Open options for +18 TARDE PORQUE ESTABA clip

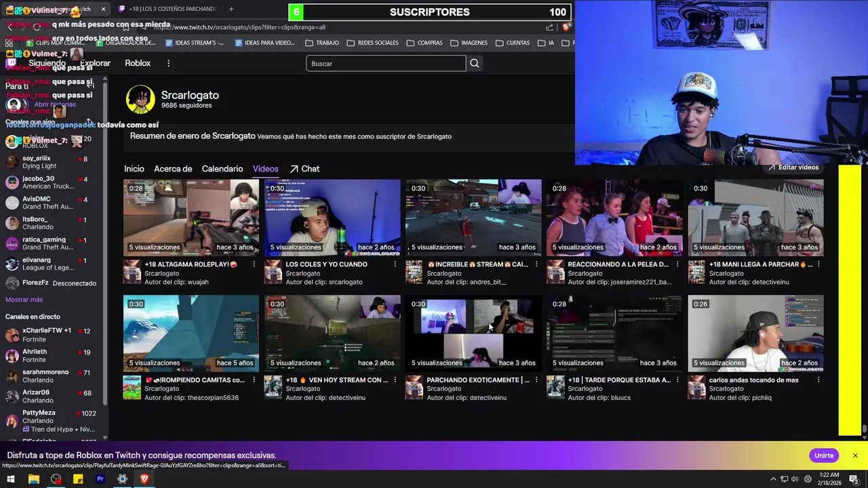(677, 380)
